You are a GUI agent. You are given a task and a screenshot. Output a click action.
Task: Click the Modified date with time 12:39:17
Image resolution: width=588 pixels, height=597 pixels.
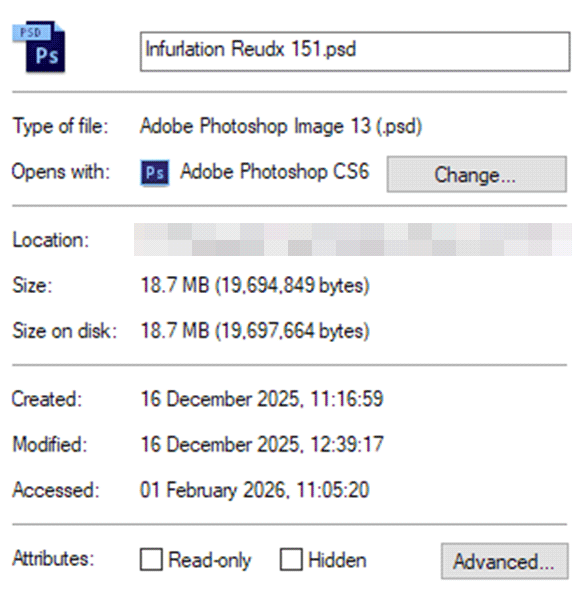point(262,444)
